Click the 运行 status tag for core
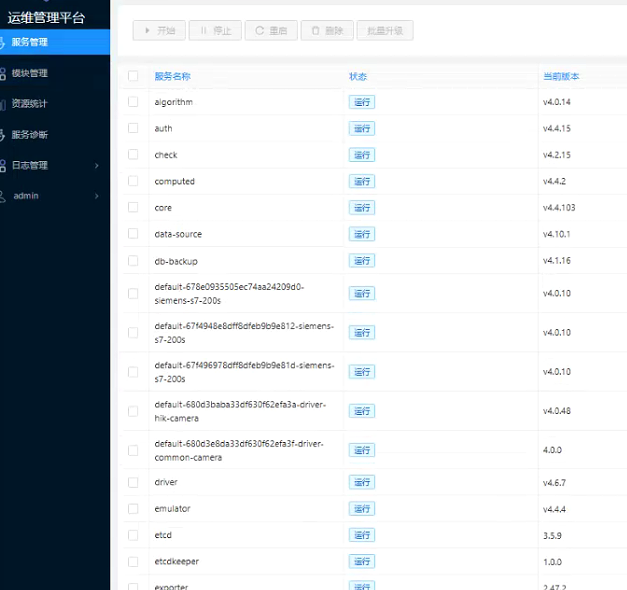627x590 pixels. point(362,208)
